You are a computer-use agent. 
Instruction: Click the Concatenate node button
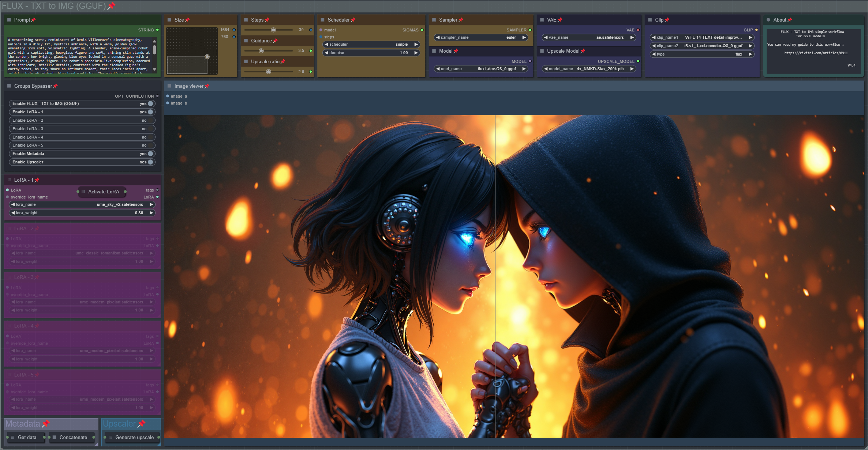[x=73, y=437]
